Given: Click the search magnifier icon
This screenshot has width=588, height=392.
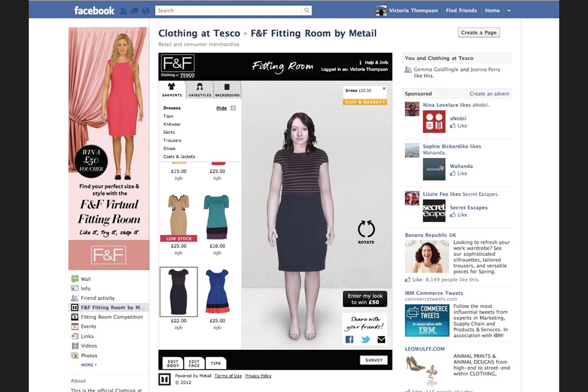Looking at the screenshot, I should [307, 10].
